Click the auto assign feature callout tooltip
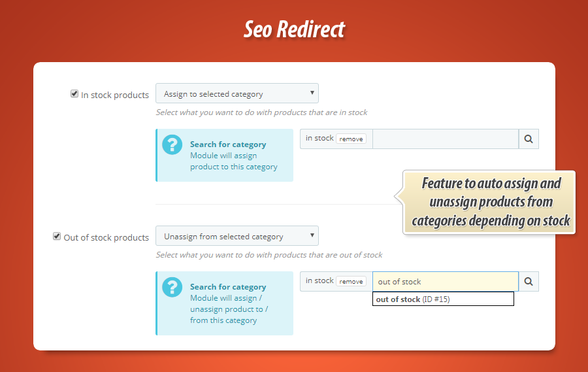Viewport: 588px width, 372px height. tap(491, 202)
